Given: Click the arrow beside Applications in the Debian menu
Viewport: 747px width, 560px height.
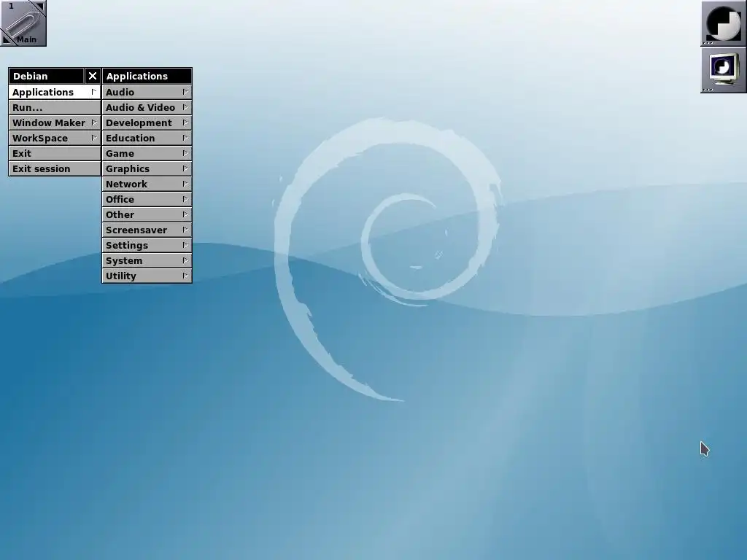Looking at the screenshot, I should point(94,92).
